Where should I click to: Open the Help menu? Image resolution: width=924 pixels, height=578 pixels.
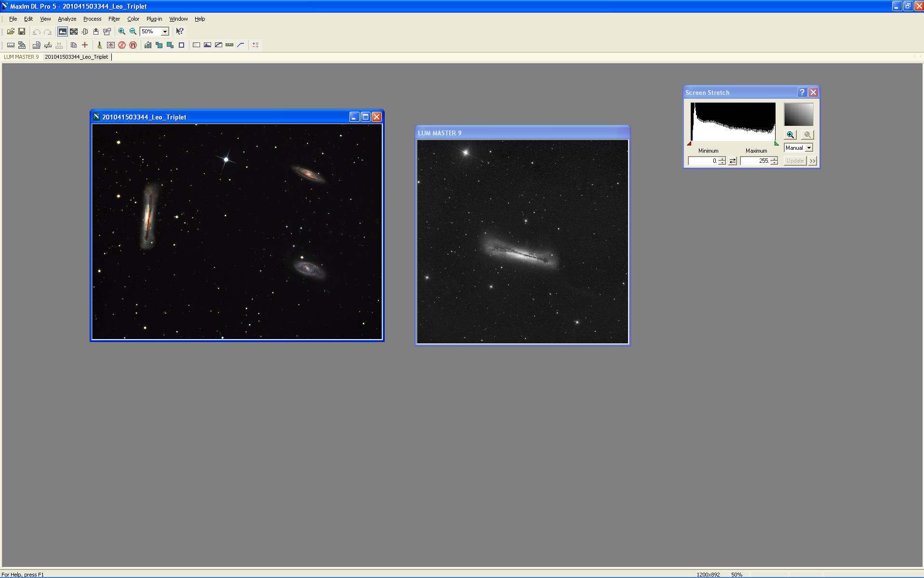point(200,19)
